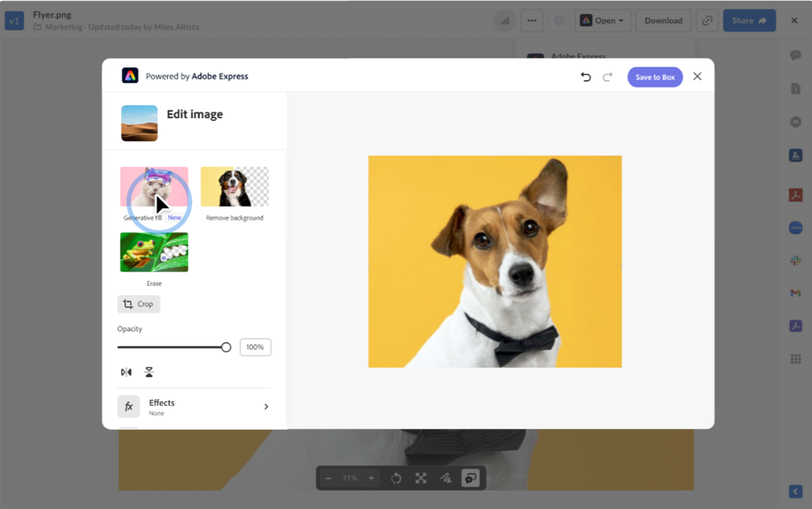Close the Adobe Express dialog
The height and width of the screenshot is (509, 812).
point(698,77)
